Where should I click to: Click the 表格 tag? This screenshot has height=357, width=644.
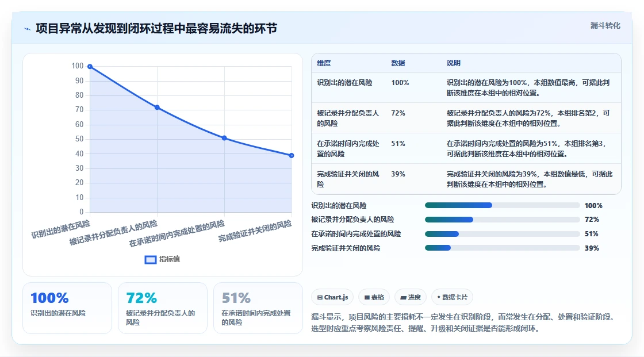[x=374, y=297]
